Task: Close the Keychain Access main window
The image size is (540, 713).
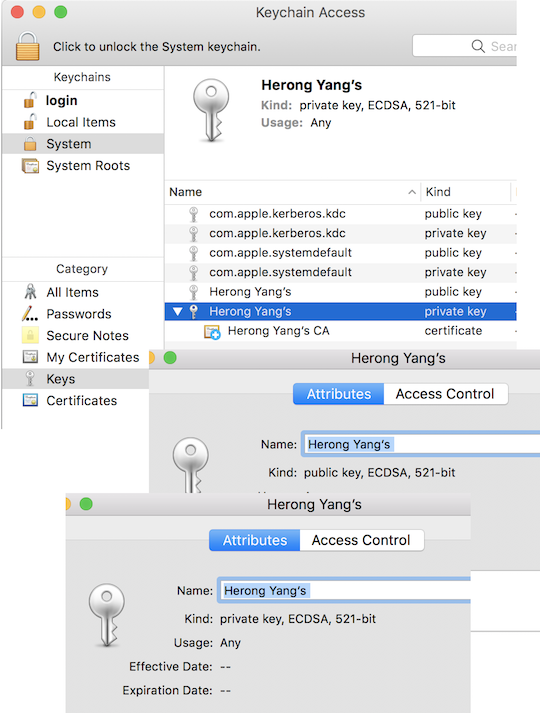Action: tap(17, 12)
